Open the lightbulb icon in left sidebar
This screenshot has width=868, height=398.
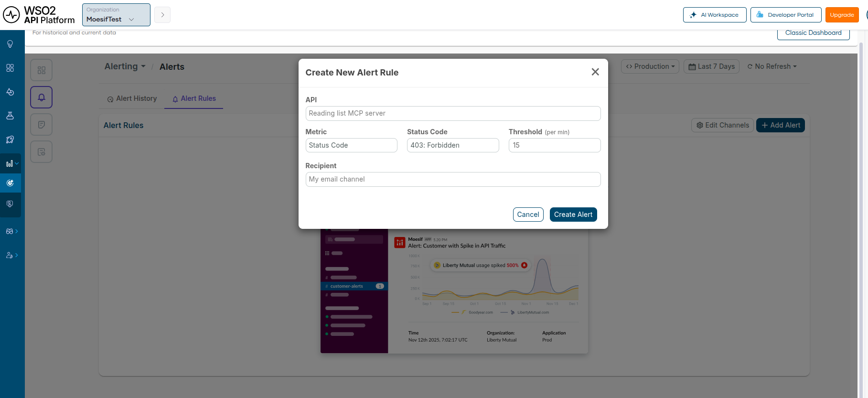10,44
